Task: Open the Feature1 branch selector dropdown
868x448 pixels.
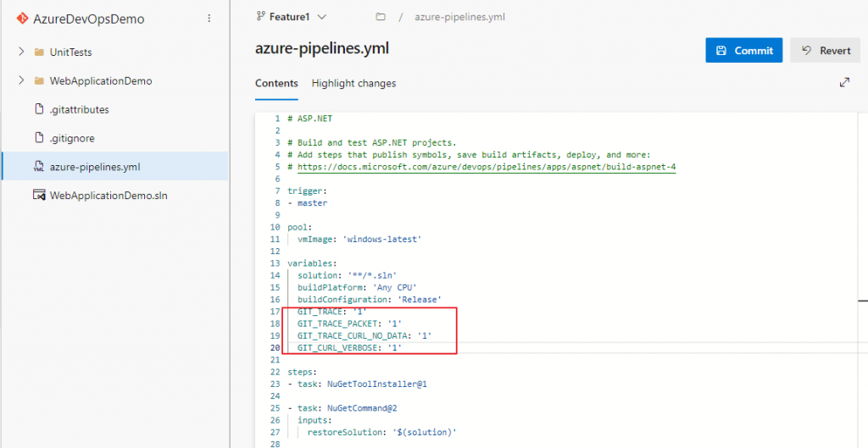Action: coord(292,17)
